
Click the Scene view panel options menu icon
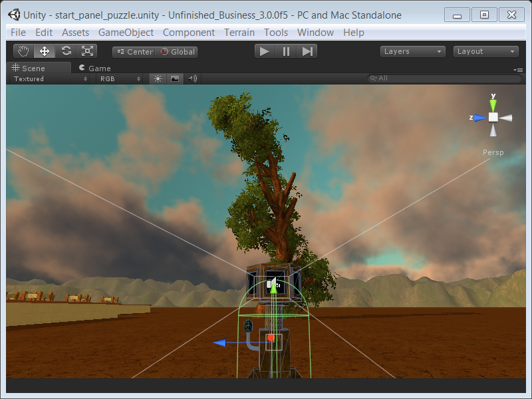pyautogui.click(x=518, y=69)
